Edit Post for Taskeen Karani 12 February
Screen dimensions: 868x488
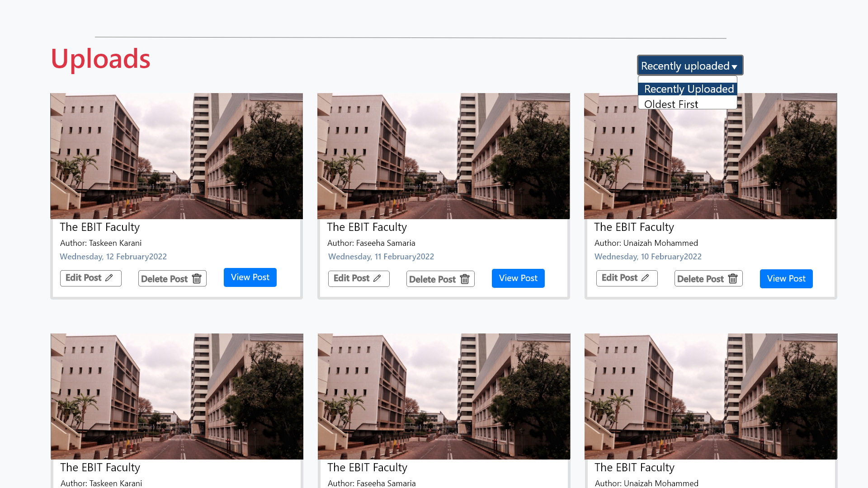91,278
